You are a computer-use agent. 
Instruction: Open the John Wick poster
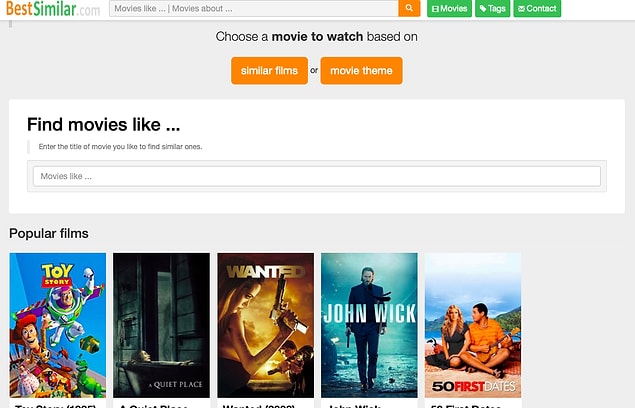369,325
